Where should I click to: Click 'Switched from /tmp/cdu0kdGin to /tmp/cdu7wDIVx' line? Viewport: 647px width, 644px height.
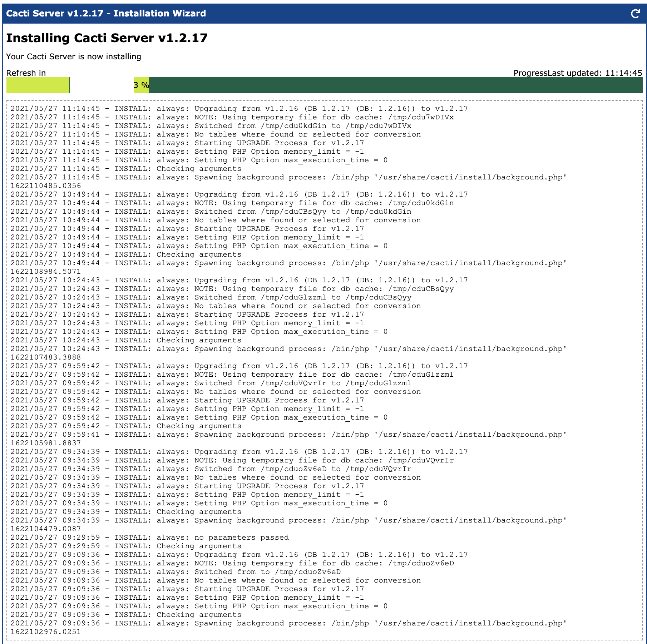tap(211, 126)
